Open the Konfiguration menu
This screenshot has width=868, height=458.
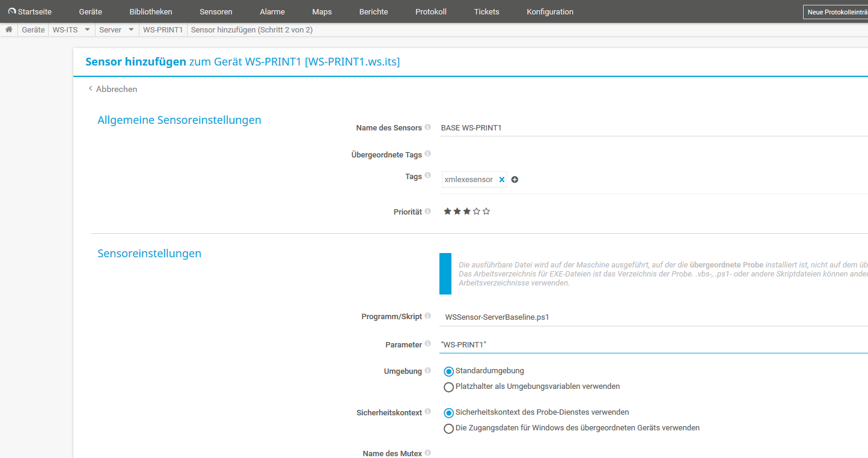(x=550, y=11)
